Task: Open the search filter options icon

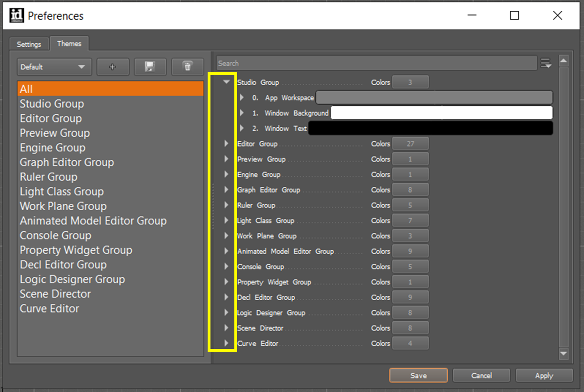Action: coord(546,63)
